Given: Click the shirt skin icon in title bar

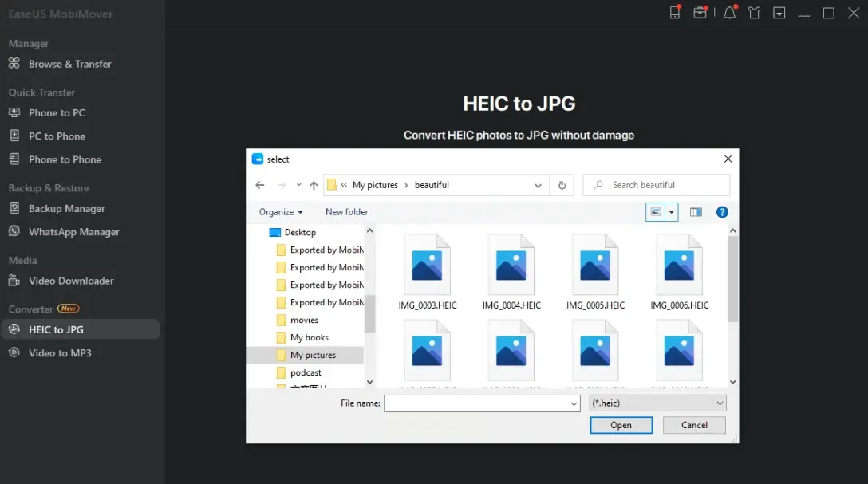Looking at the screenshot, I should point(754,13).
